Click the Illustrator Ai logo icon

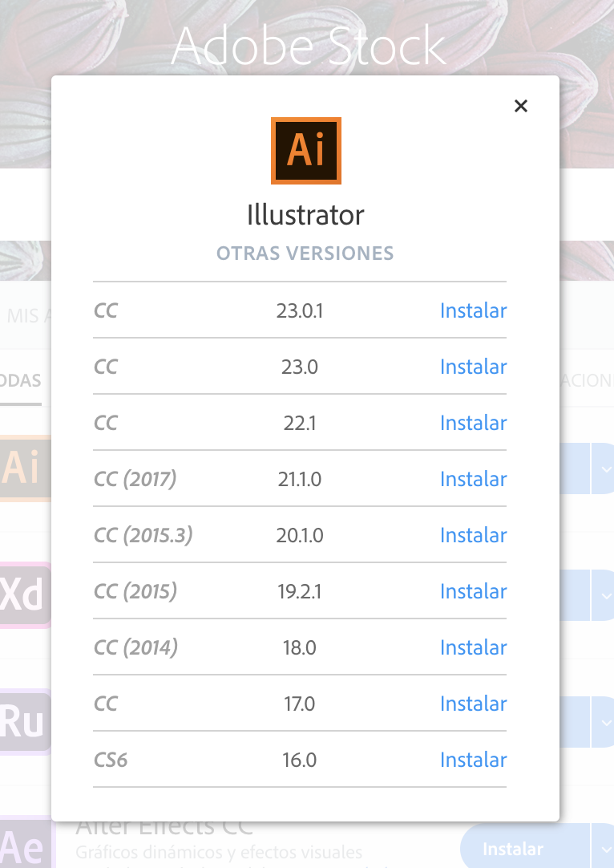[x=306, y=151]
